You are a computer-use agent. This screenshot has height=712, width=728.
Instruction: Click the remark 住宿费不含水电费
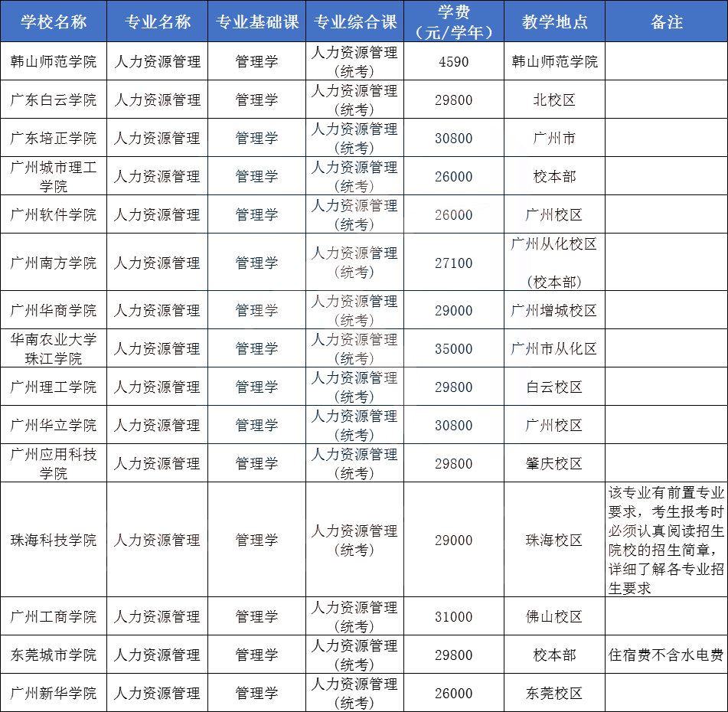666,655
